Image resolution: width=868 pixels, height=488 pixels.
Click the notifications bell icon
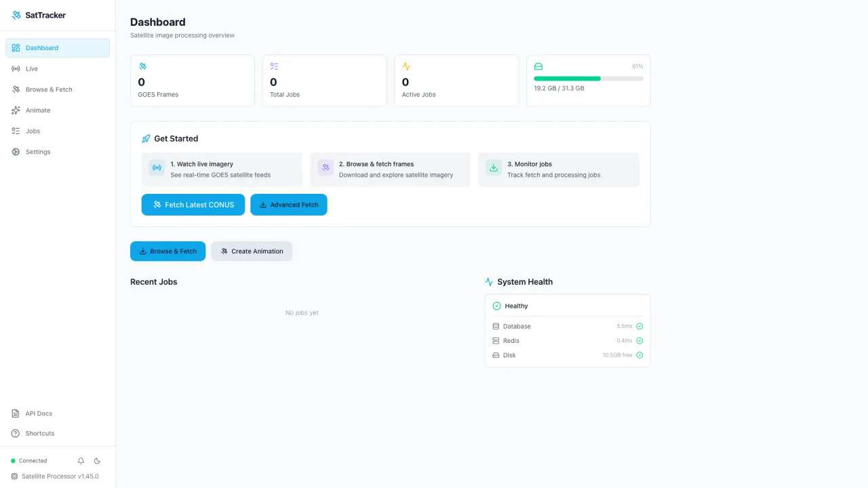[81, 461]
